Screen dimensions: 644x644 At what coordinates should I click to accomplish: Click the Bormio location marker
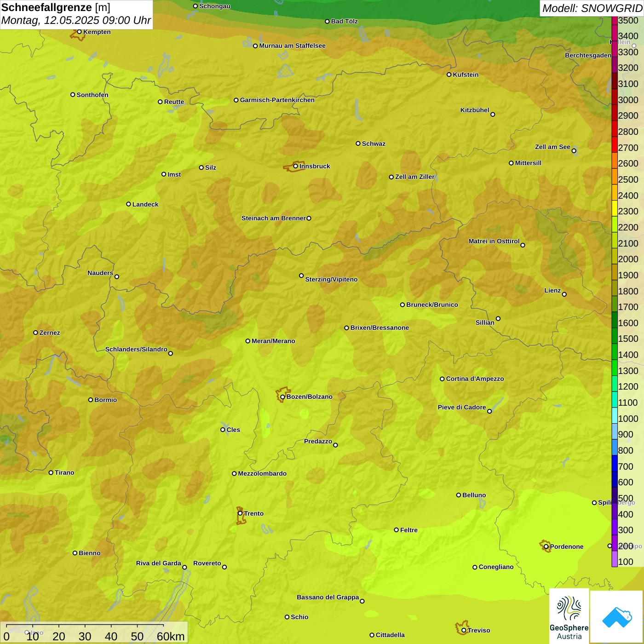pyautogui.click(x=91, y=400)
